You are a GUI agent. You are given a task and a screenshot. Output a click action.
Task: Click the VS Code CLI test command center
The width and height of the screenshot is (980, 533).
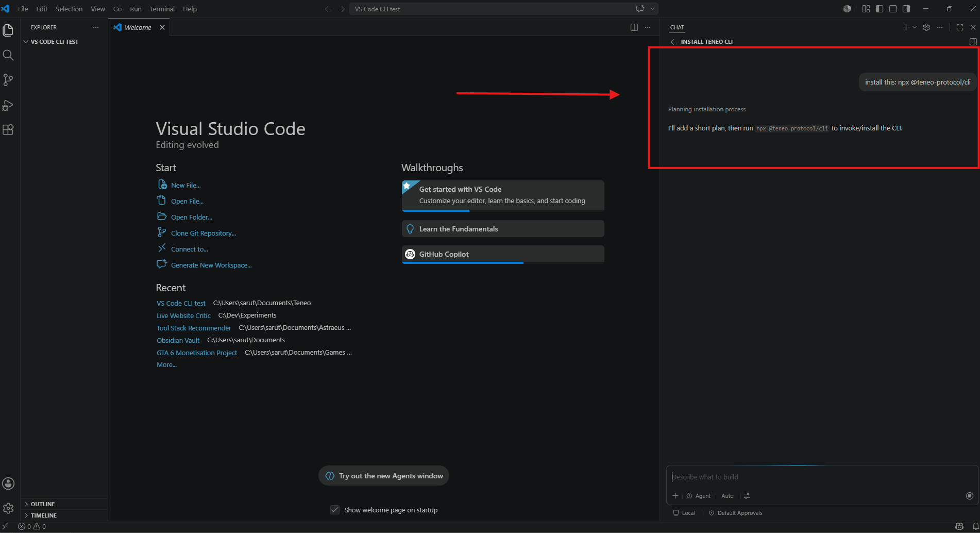tap(492, 9)
